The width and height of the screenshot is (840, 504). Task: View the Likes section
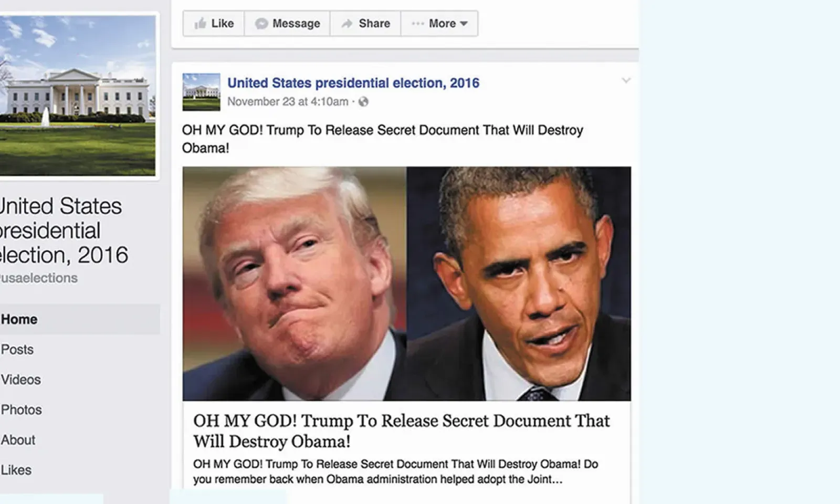16,470
